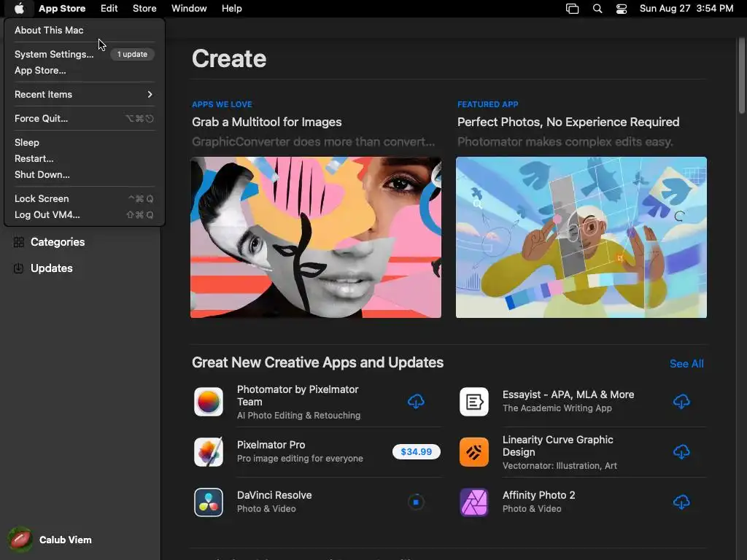Click the Calub Viem account avatar
Viewport: 747px width, 560px height.
click(x=20, y=540)
